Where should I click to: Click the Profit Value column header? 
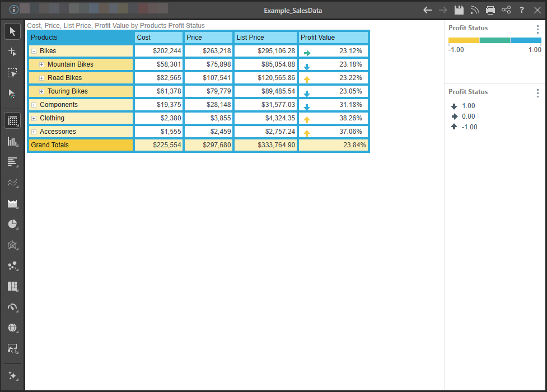click(333, 38)
